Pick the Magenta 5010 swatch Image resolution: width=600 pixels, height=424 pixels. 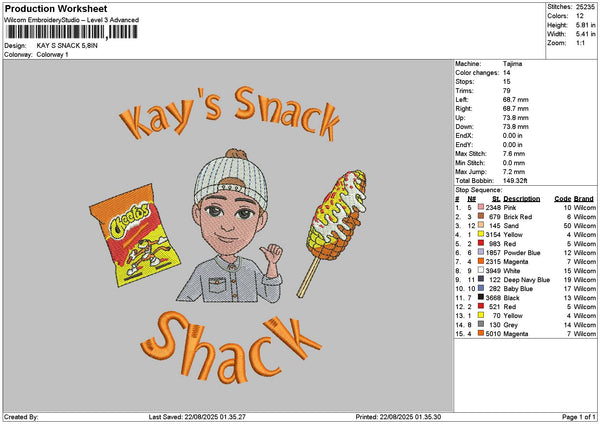tap(481, 333)
